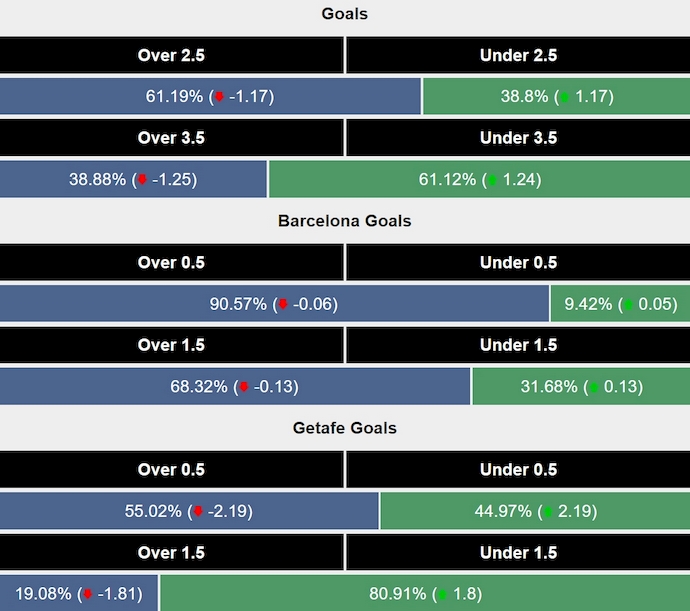
Task: Click green up arrow next to 61.12%
Action: point(490,180)
